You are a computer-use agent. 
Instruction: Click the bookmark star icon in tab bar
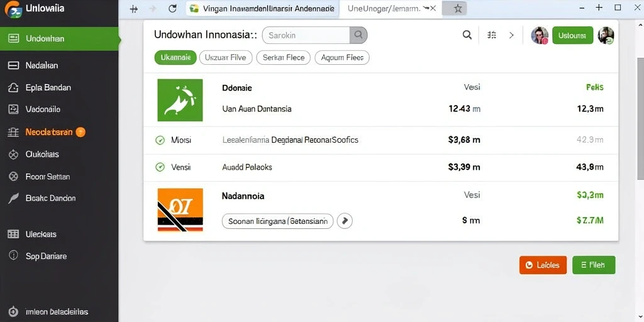458,8
